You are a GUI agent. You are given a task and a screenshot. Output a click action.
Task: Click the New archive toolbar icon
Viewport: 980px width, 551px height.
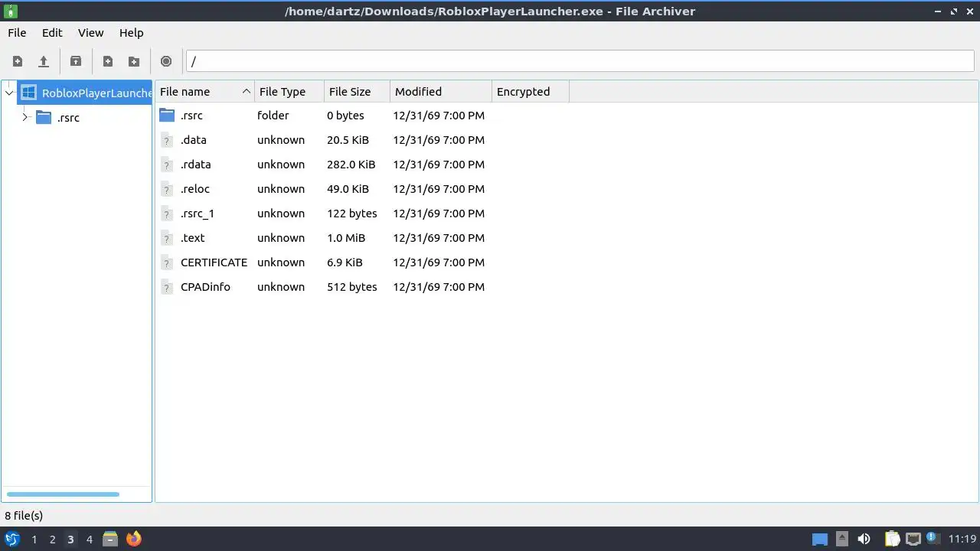point(18,61)
